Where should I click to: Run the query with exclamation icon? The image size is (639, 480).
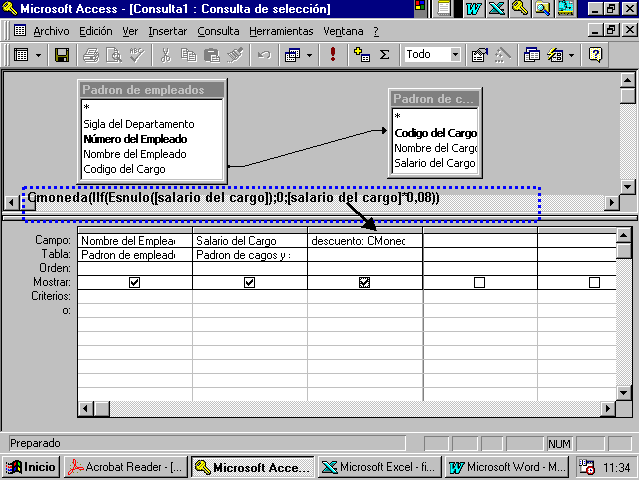(333, 55)
